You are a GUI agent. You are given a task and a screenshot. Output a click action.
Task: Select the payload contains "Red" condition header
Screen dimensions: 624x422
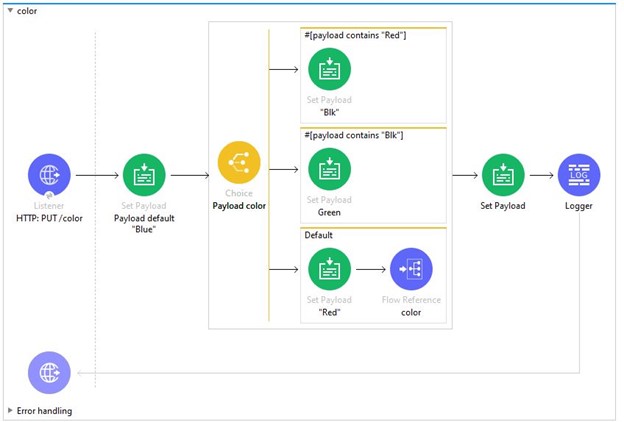point(353,35)
